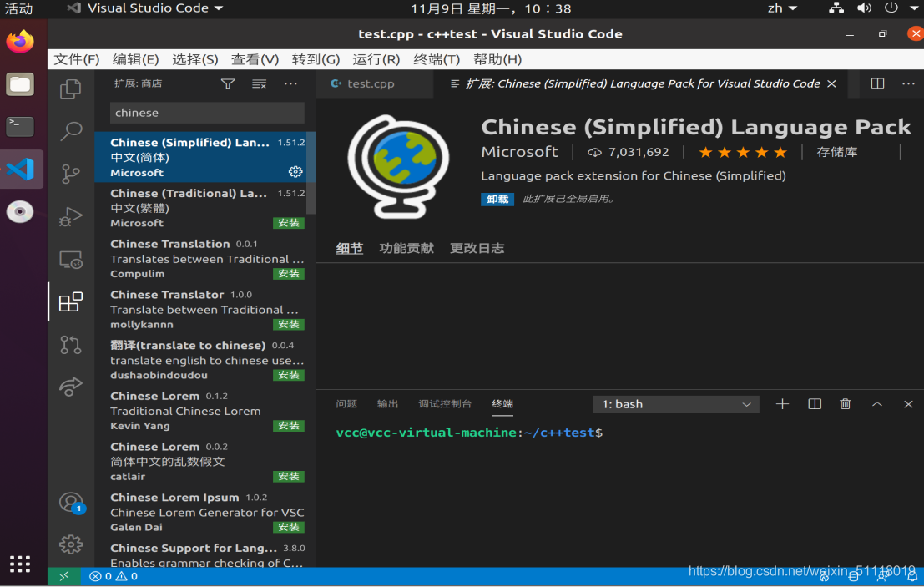Open the Microsoft publisher link
This screenshot has width=924, height=587.
[519, 152]
